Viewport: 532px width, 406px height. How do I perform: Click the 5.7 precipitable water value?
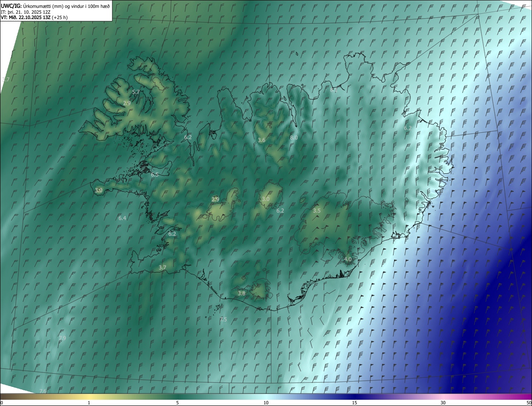[x=136, y=92]
